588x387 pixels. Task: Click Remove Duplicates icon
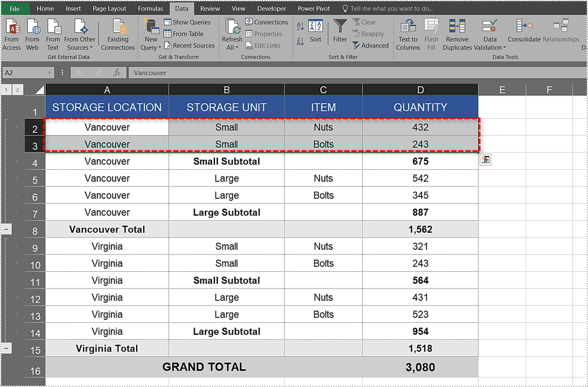(x=457, y=27)
